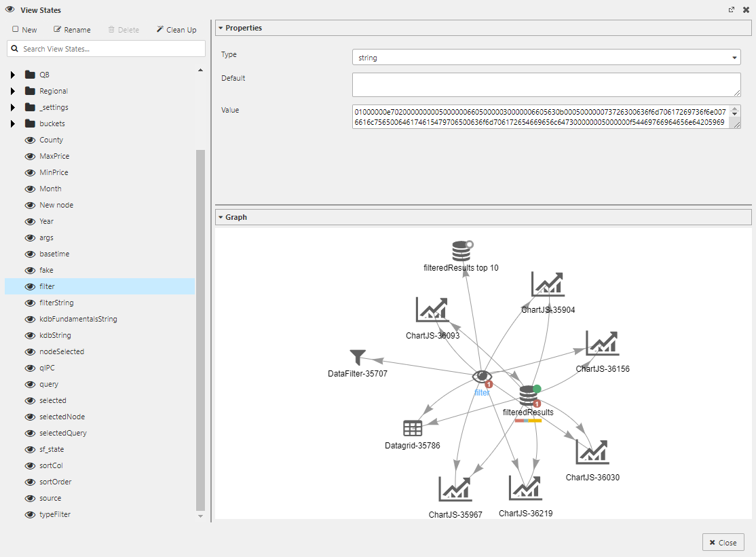Collapse the Graph section header
Viewport: 756px width, 557px height.
pyautogui.click(x=220, y=217)
